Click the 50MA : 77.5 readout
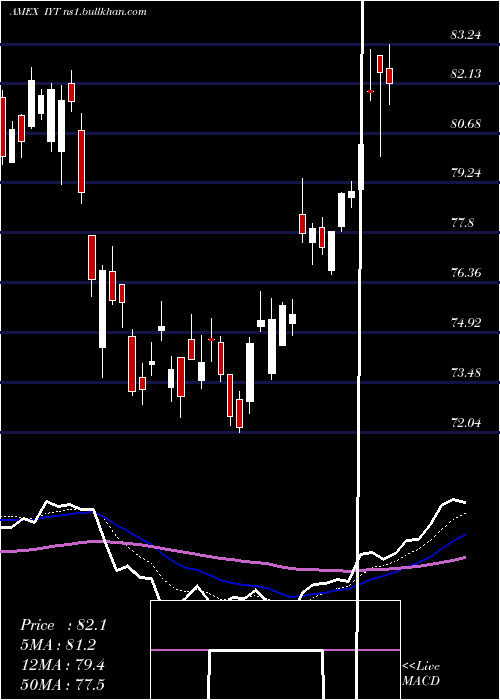The width and height of the screenshot is (500, 700). pyautogui.click(x=62, y=684)
